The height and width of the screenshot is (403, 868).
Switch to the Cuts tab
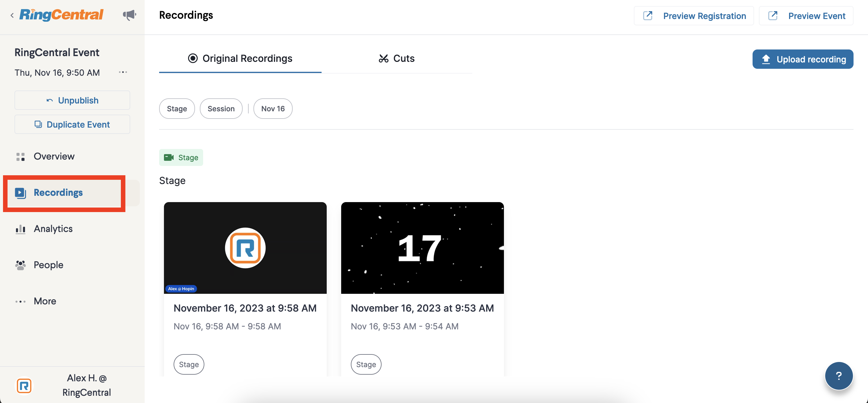397,58
